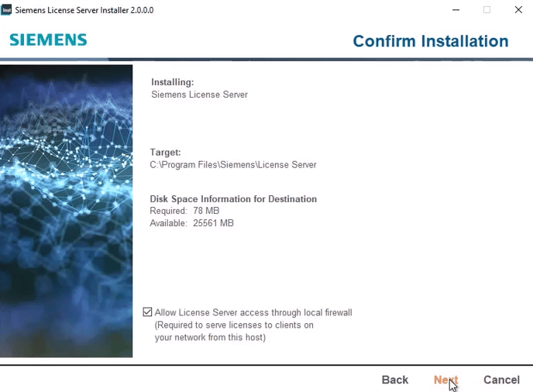Click the Available 25561 MB text
Viewport: 533px width, 392px height.
coord(191,223)
